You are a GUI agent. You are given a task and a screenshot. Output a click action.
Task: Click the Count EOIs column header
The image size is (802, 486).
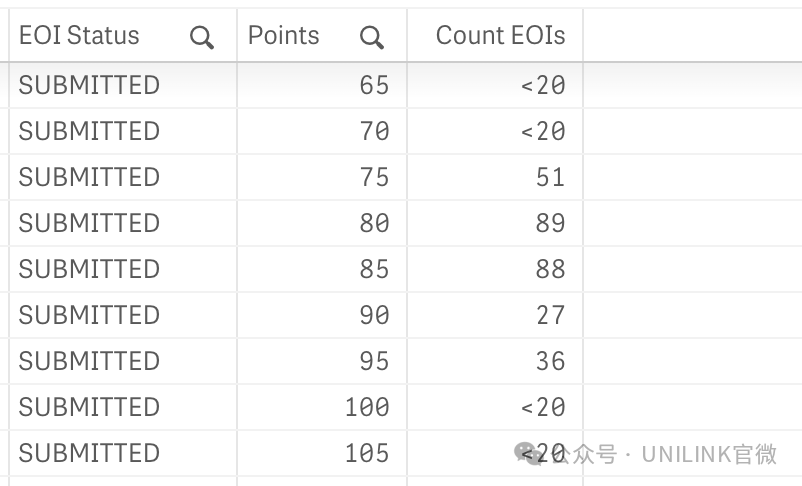[x=500, y=36]
